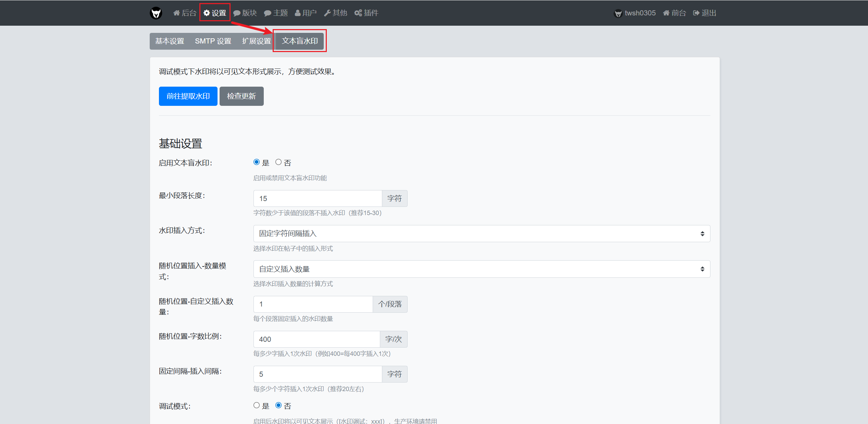Expand 水印插入方式 dropdown
868x424 pixels.
tap(481, 234)
